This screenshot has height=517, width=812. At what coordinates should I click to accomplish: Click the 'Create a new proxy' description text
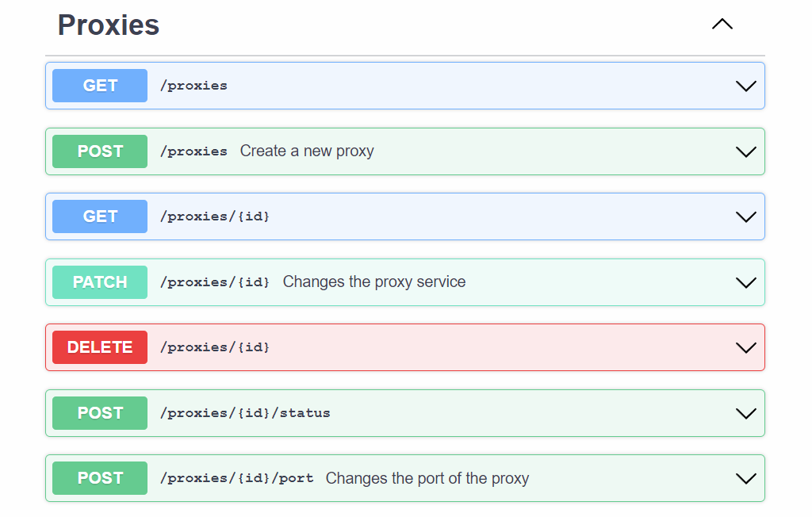click(x=307, y=151)
